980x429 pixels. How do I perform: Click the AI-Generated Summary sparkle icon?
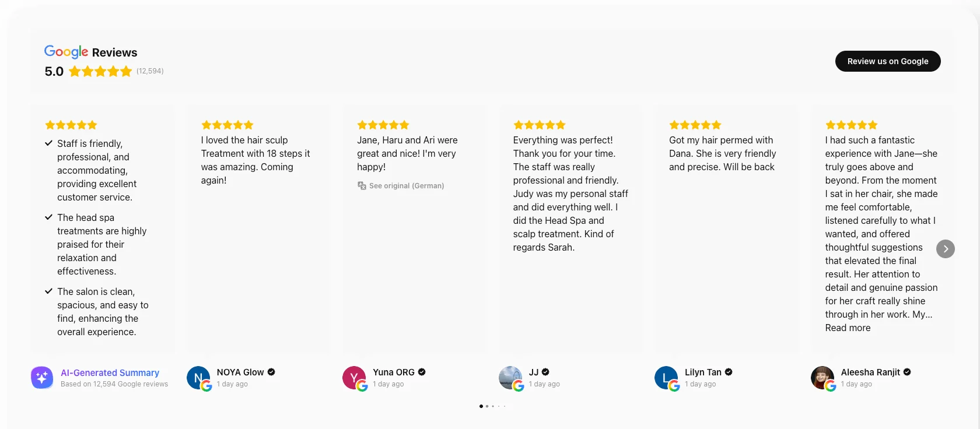[x=42, y=378]
